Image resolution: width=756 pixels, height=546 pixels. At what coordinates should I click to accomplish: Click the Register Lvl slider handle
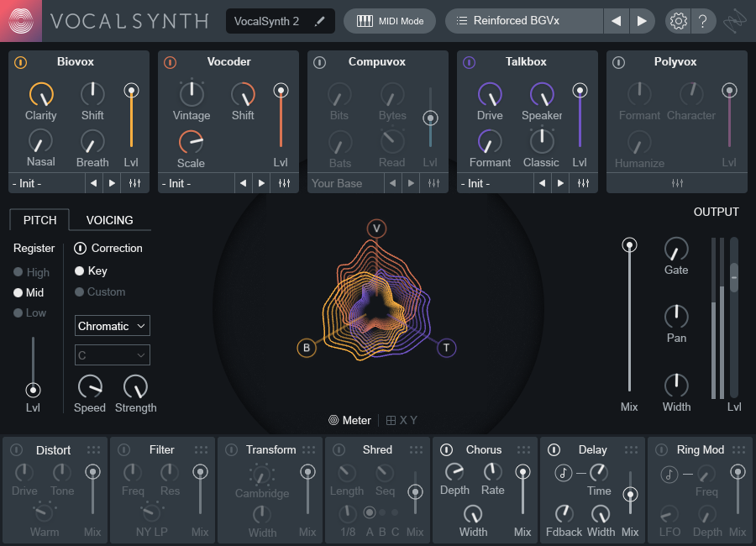click(33, 390)
